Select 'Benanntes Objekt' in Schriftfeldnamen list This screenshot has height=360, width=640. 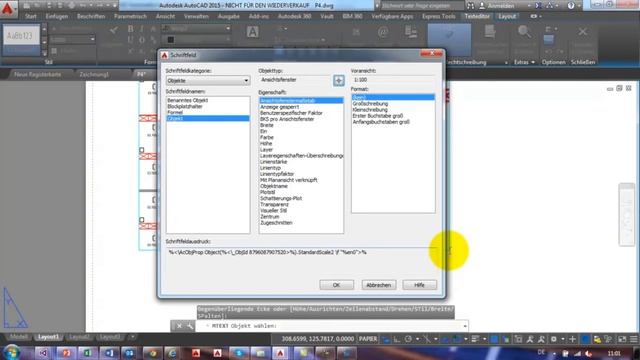click(x=188, y=100)
